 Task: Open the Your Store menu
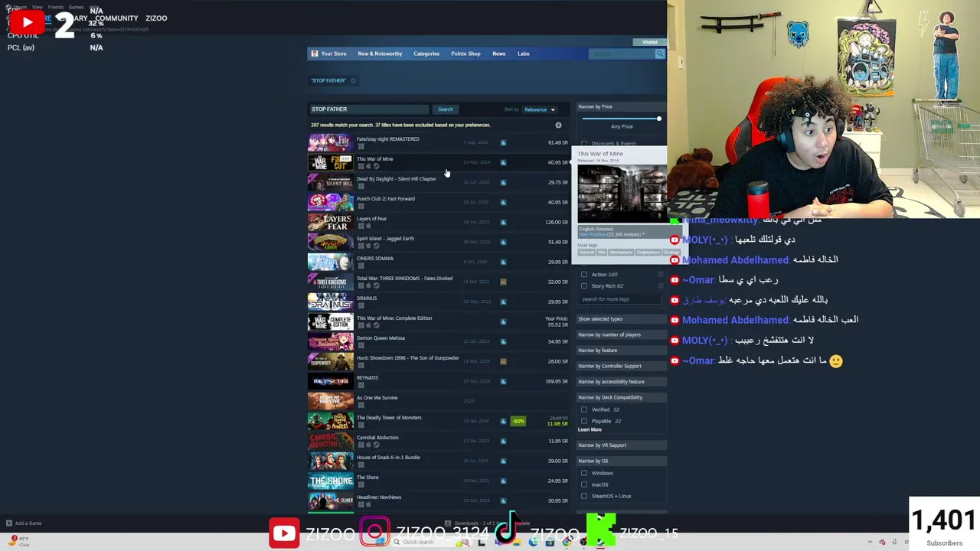coord(334,54)
